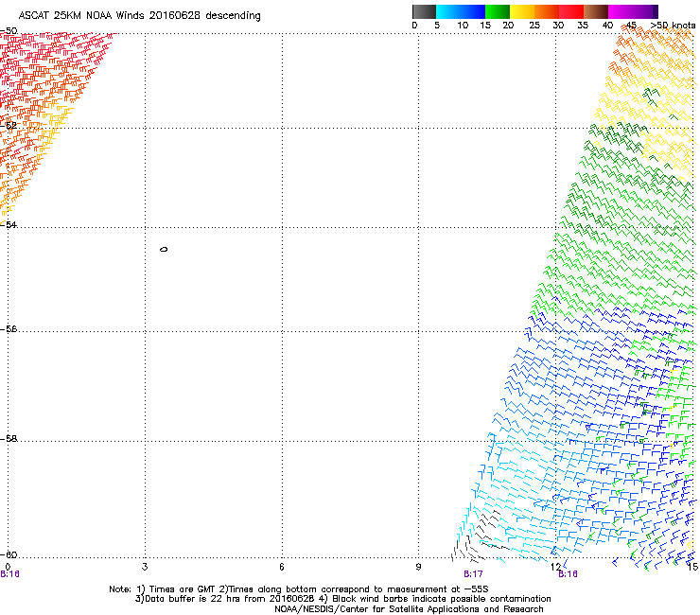The height and width of the screenshot is (615, 700).
Task: Click the '>50 knots' legend label
Action: click(673, 26)
